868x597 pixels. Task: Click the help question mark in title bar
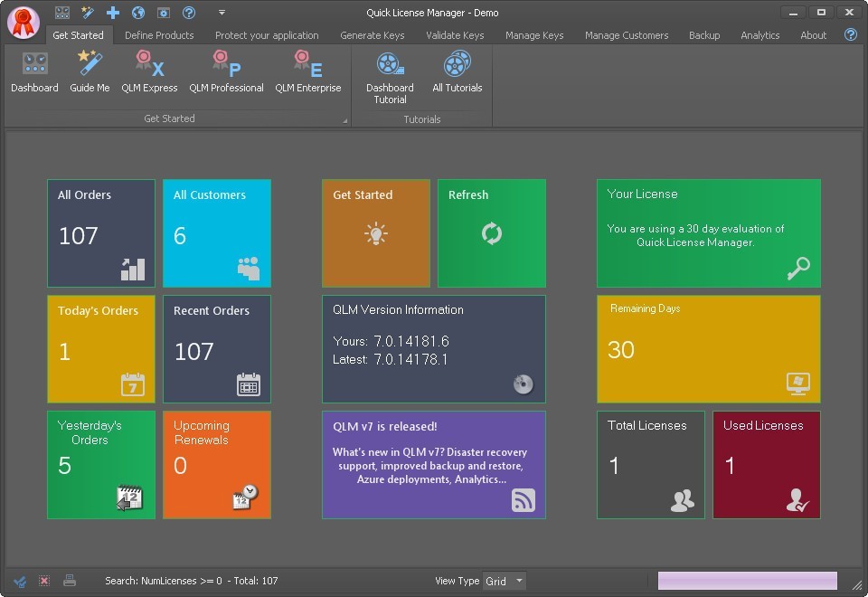point(189,12)
